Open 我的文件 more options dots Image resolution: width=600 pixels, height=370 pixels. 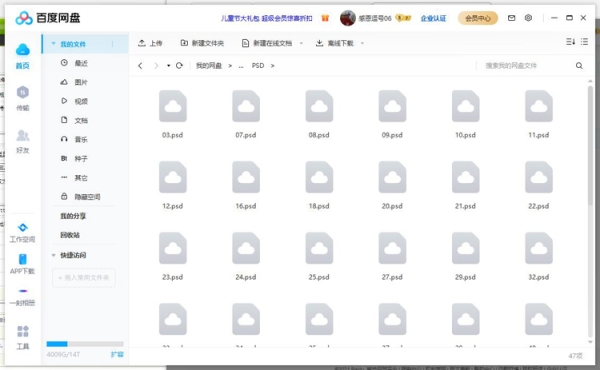point(112,44)
